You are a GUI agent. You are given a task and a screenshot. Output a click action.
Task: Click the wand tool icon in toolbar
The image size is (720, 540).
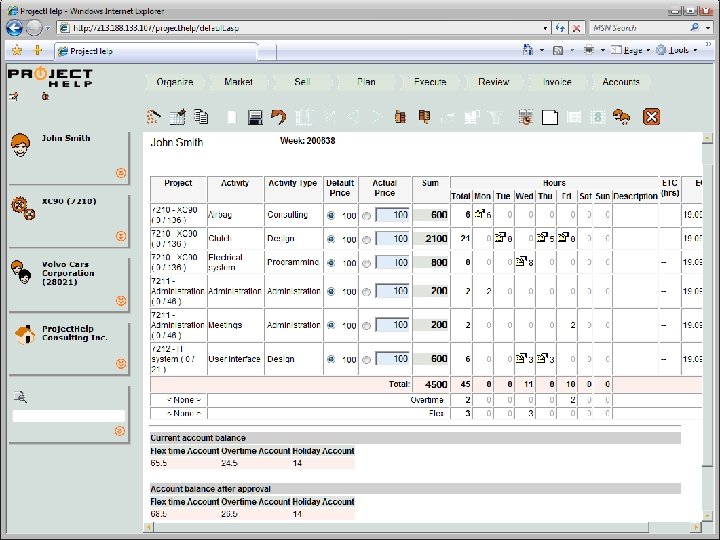coord(153,117)
